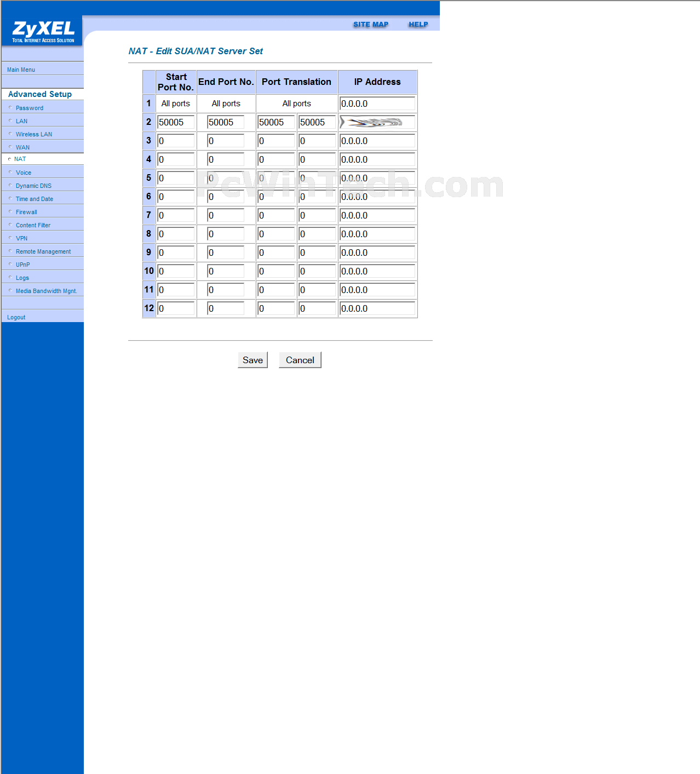Viewport: 700px width, 774px height.
Task: Click row 3 IP Address field
Action: [x=377, y=141]
